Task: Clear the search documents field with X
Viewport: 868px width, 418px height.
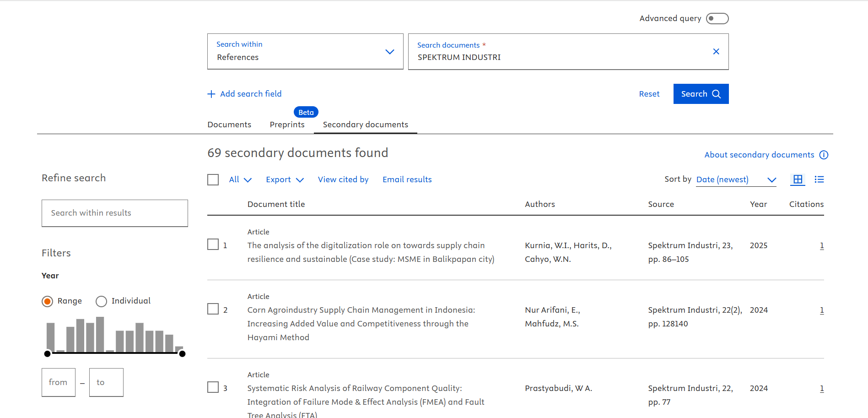Action: tap(716, 52)
